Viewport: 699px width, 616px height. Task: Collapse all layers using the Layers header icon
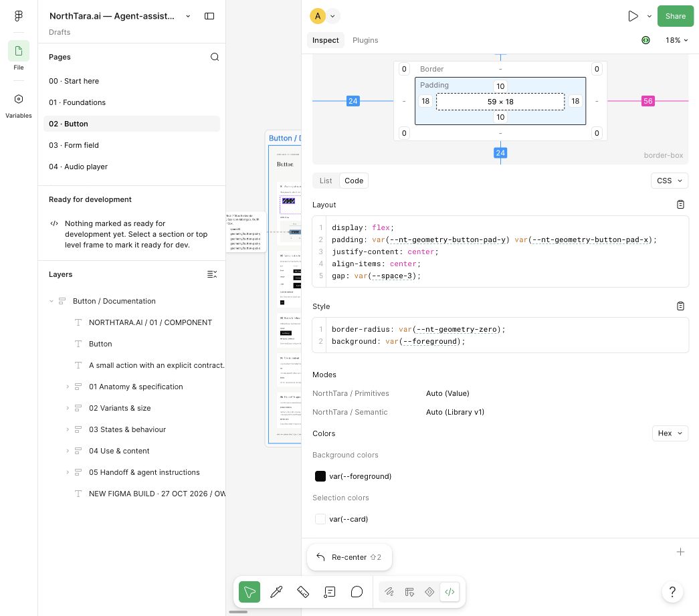pos(212,274)
